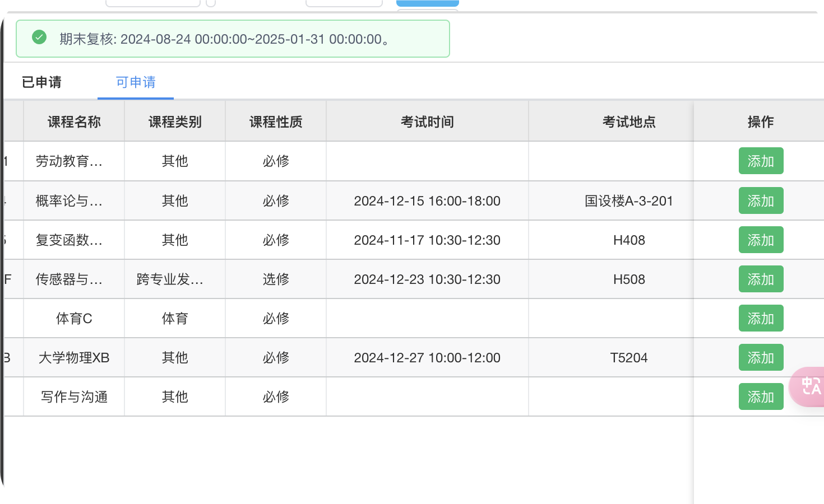
Task: Select the 可申请 tab
Action: 136,82
